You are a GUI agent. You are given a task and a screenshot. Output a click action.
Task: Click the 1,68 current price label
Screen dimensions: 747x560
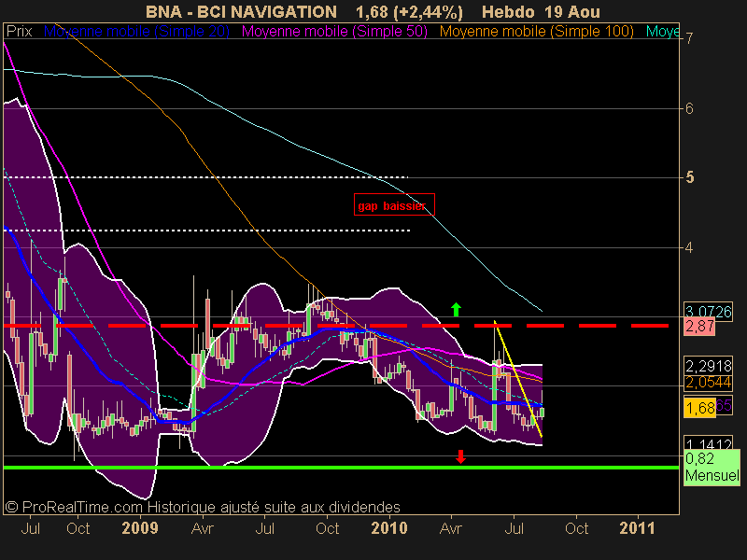[x=699, y=408]
